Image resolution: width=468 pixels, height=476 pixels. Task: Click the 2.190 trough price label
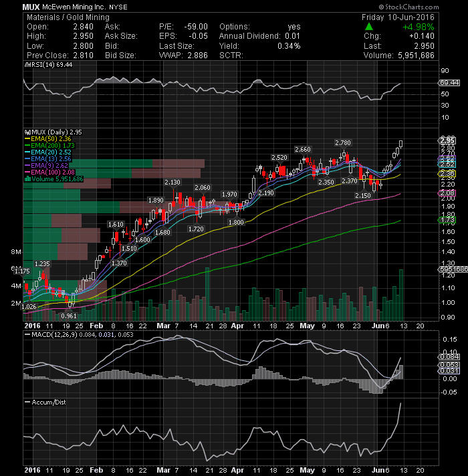point(266,193)
